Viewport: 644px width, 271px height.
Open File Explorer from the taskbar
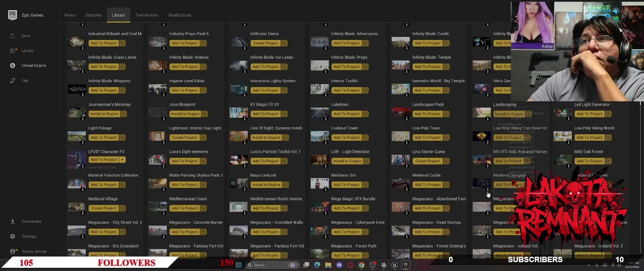coord(328,265)
